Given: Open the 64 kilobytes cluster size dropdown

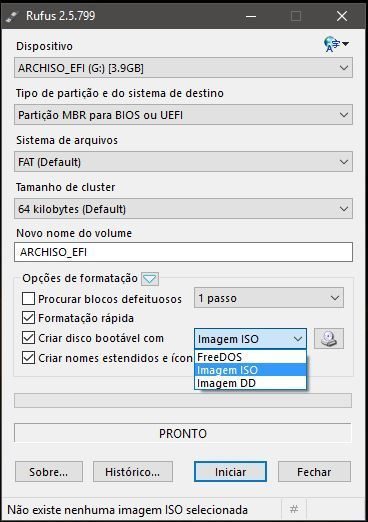Looking at the screenshot, I should [183, 209].
